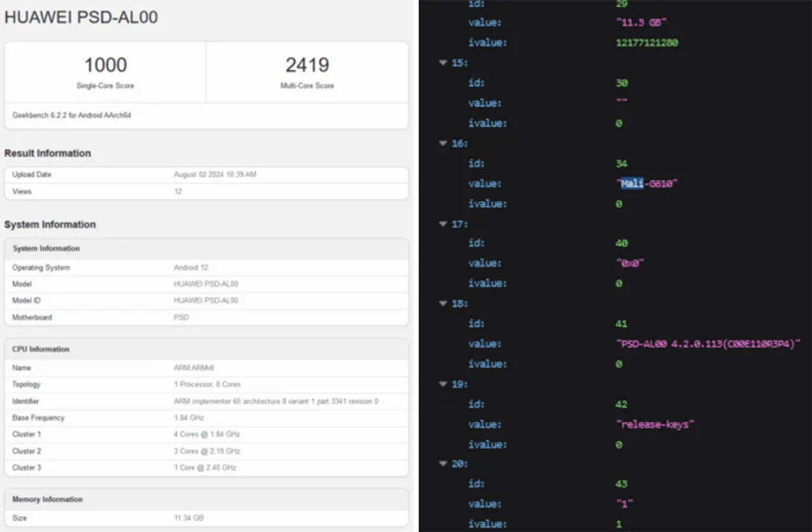Select id 34 in node 16
The width and height of the screenshot is (812, 532).
pos(622,164)
